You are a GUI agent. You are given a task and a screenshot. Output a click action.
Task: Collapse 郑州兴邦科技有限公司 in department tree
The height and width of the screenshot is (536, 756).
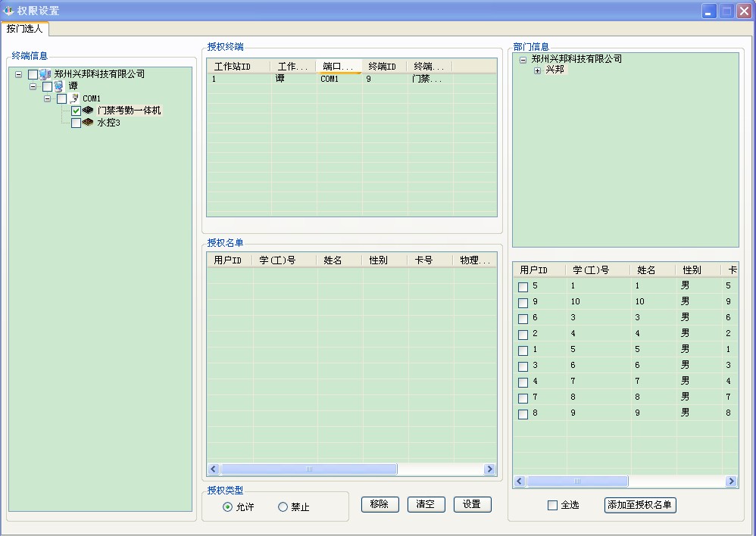pos(523,60)
